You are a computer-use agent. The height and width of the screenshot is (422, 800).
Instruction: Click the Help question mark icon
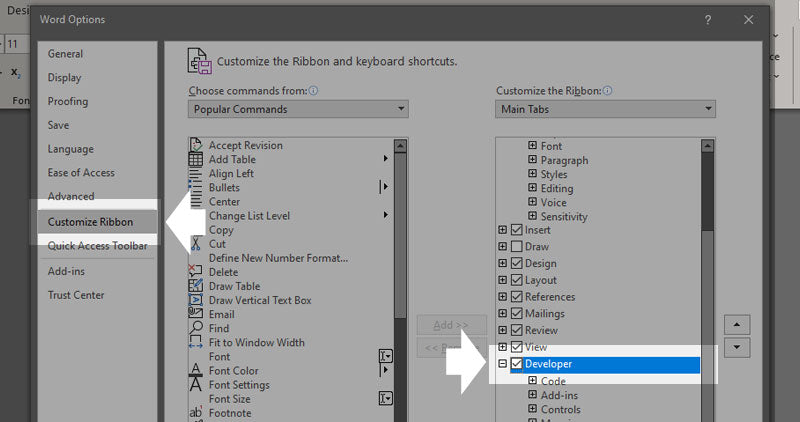(x=708, y=19)
